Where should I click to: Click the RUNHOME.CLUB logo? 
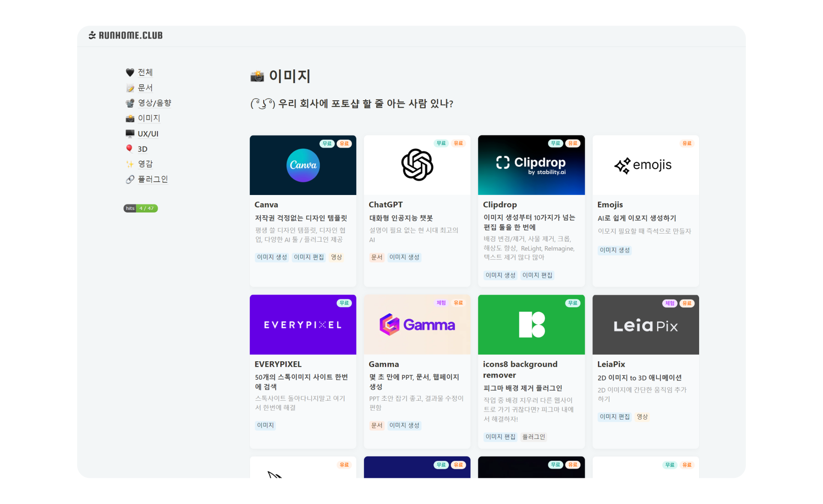point(126,35)
